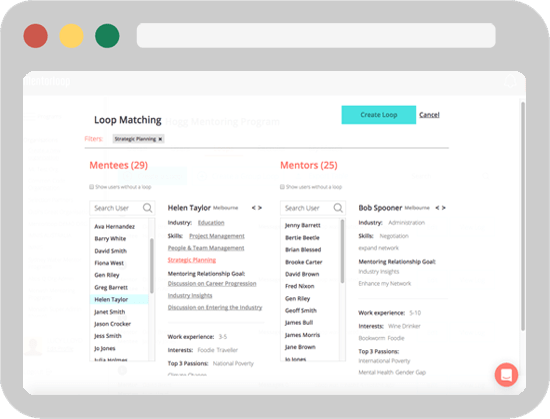
Task: Go to next mentee with right arrow beside Helen Taylor
Action: click(260, 208)
